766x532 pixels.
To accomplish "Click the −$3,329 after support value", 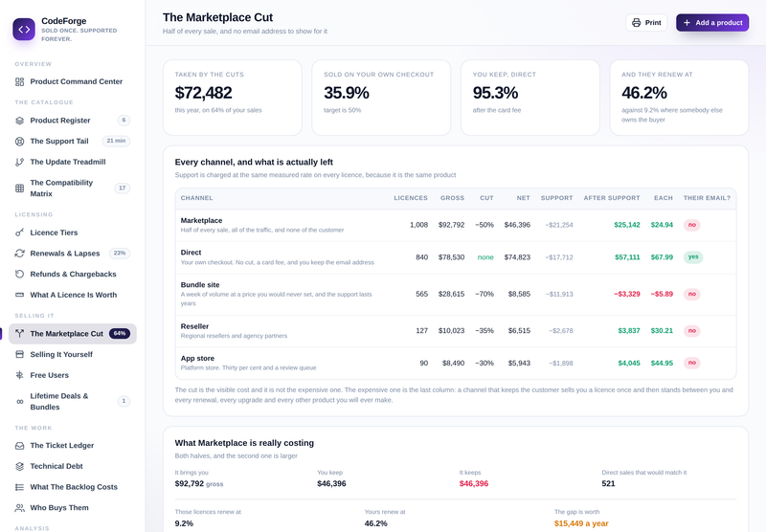I will pyautogui.click(x=627, y=295).
